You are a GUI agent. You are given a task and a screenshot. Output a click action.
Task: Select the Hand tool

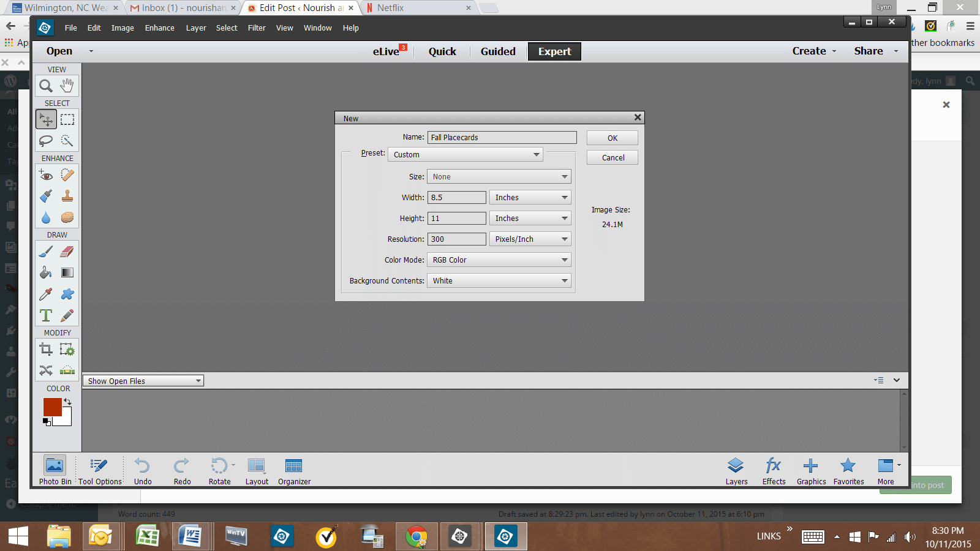pos(67,86)
